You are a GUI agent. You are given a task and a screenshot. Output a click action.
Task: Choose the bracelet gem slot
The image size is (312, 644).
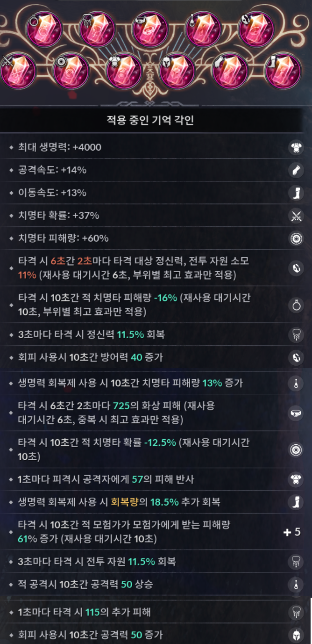255,28
